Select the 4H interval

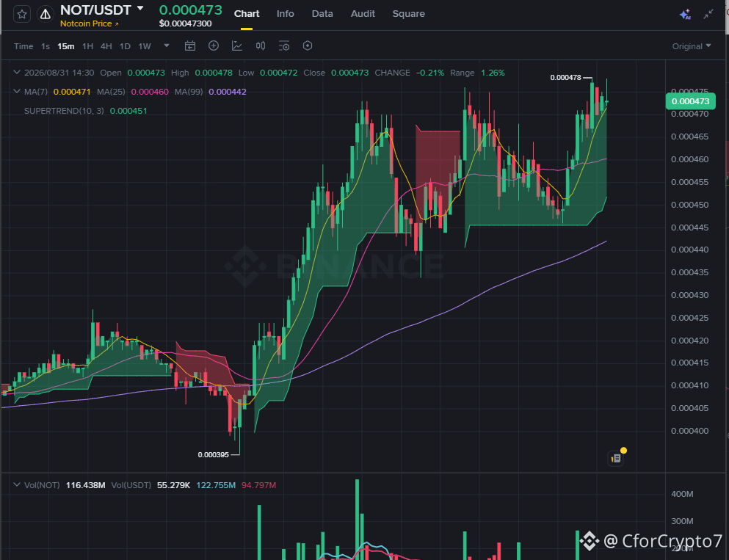(106, 46)
